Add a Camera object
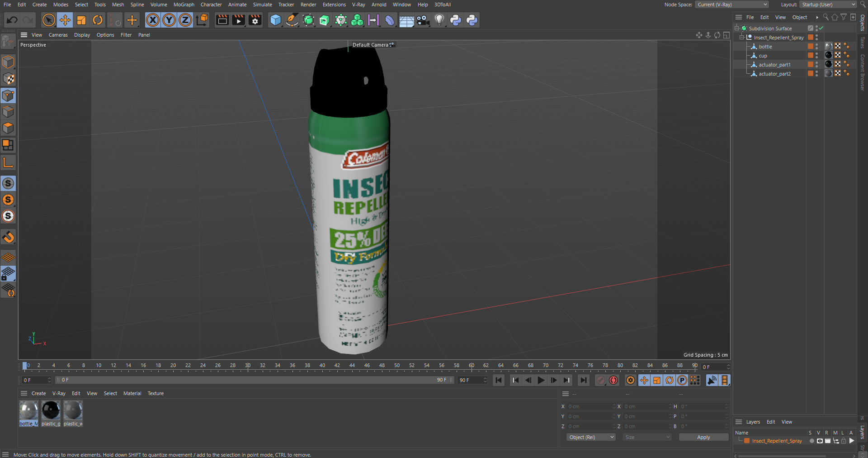 click(423, 20)
